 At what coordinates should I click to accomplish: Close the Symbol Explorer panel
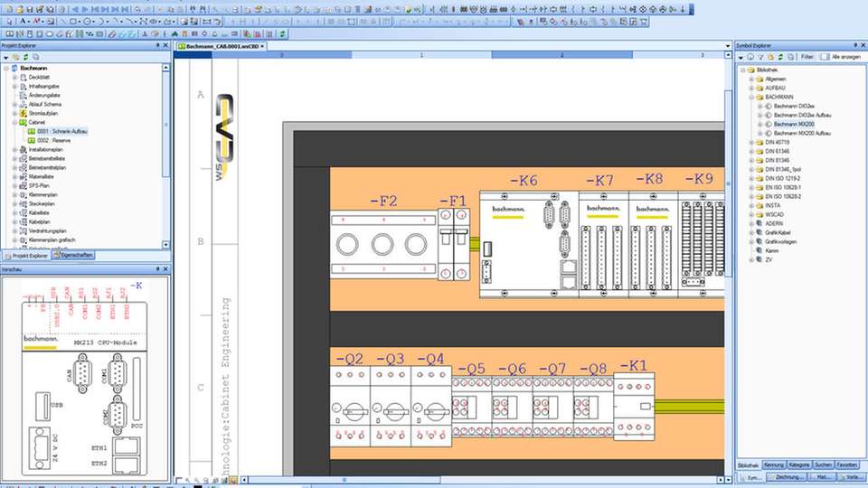863,45
